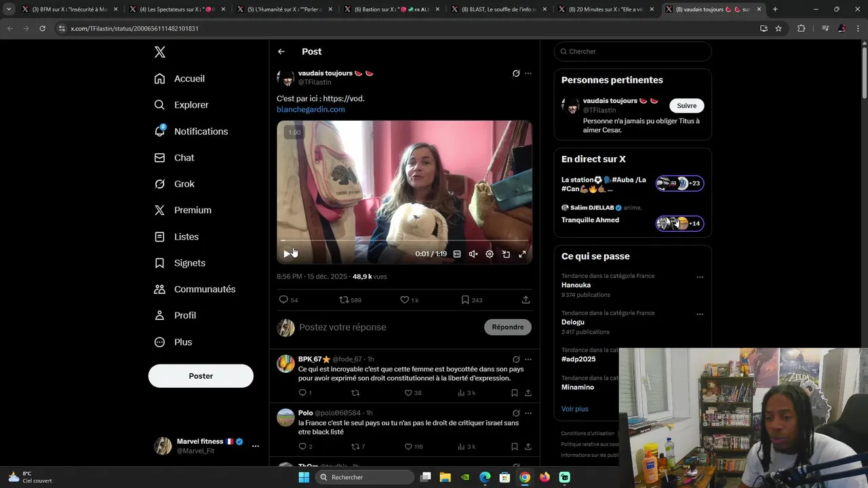The height and width of the screenshot is (488, 868).
Task: Open the blanchegardin.com link
Action: point(311,109)
